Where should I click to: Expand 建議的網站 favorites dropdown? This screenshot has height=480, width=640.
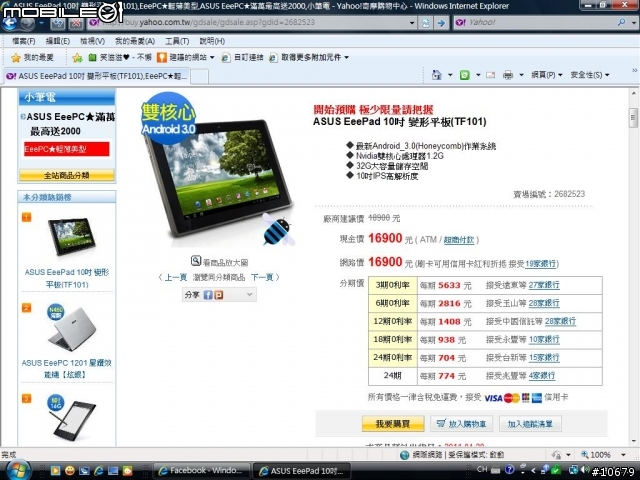coord(212,58)
